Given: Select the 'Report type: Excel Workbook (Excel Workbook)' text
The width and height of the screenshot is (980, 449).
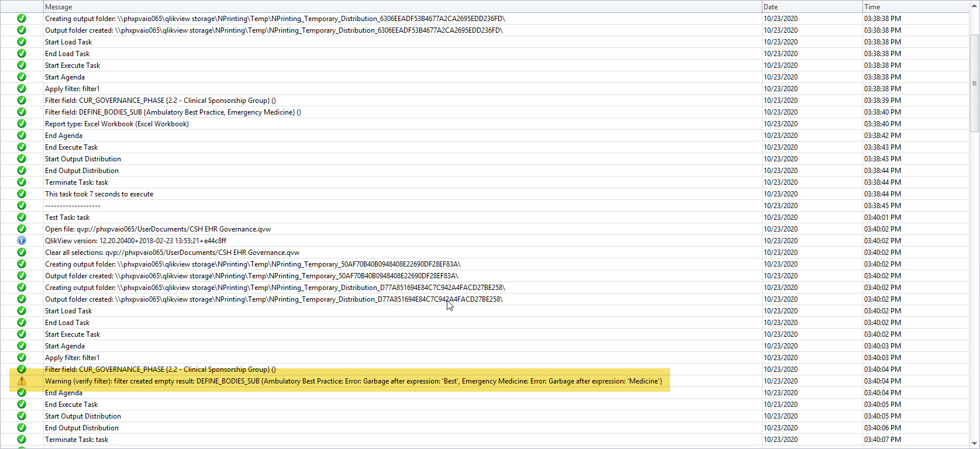Looking at the screenshot, I should [x=117, y=124].
